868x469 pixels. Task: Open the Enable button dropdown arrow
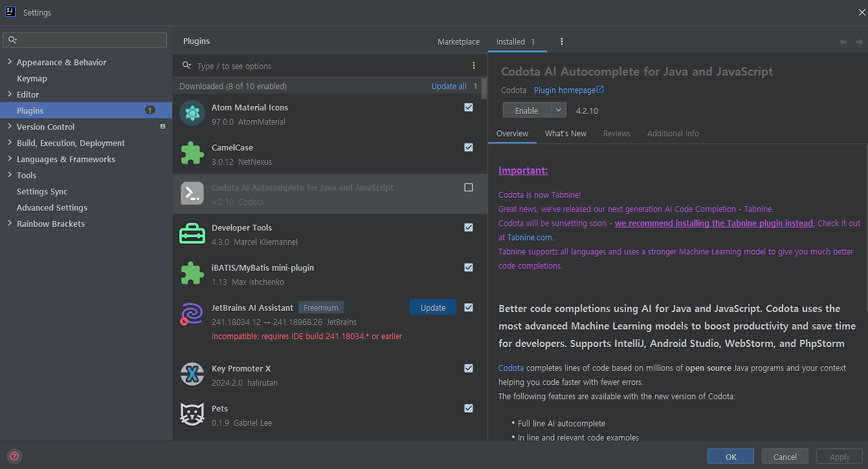point(558,110)
